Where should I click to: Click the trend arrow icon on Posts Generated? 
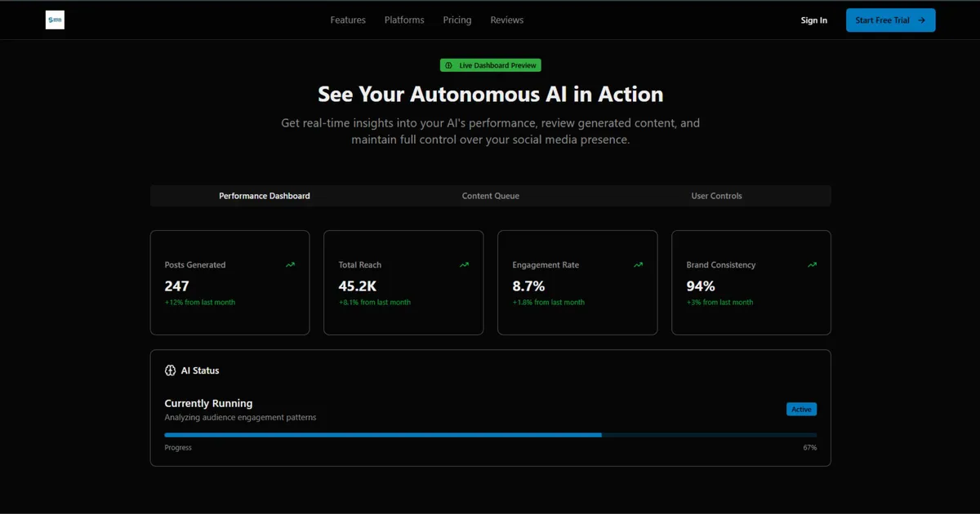291,265
